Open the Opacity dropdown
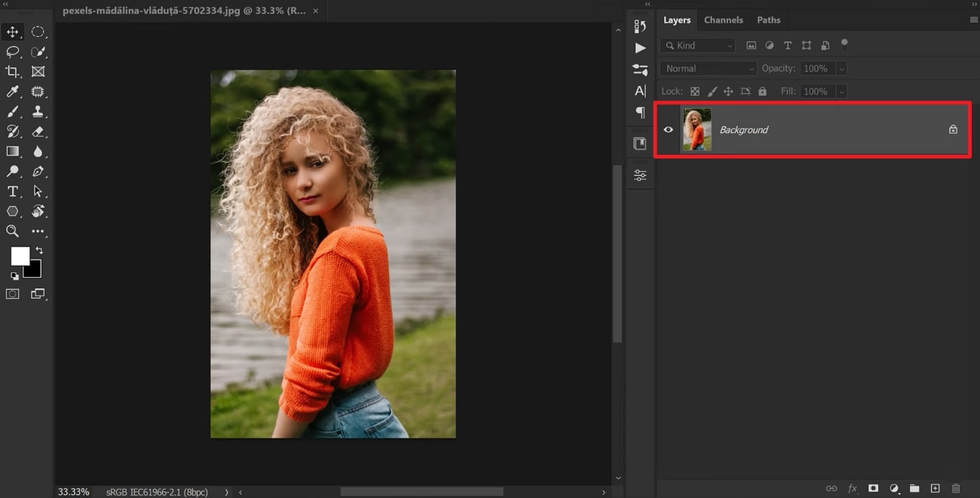Image resolution: width=980 pixels, height=498 pixels. pos(842,68)
